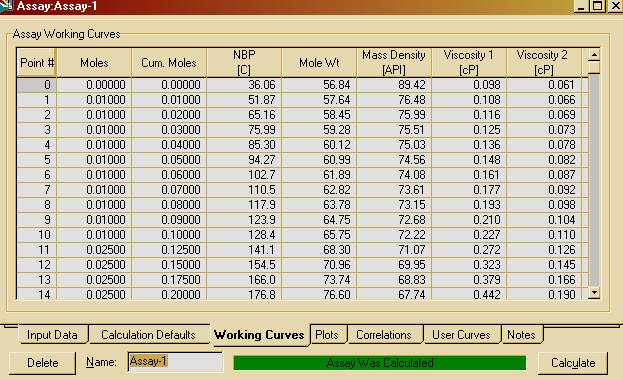This screenshot has width=623, height=380.
Task: Click the Calculate button
Action: [x=573, y=363]
